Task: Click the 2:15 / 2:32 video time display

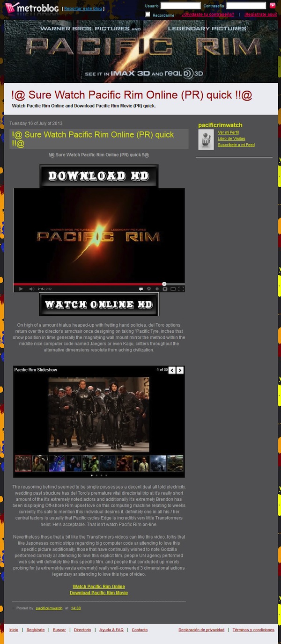Action: click(44, 289)
